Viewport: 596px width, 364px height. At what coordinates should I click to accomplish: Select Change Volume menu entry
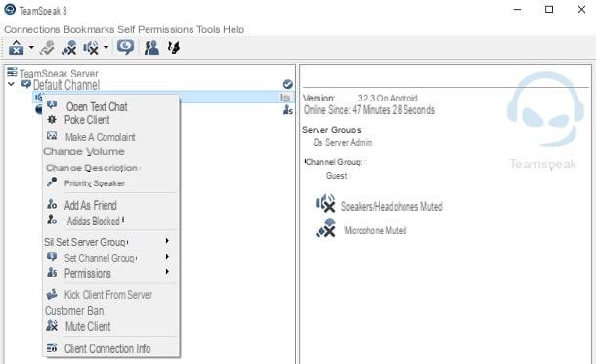84,152
